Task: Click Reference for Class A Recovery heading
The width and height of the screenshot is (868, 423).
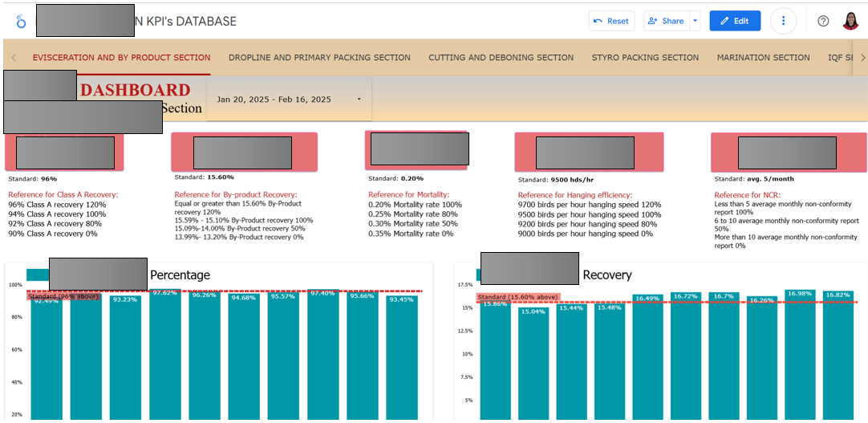Action: (x=63, y=195)
